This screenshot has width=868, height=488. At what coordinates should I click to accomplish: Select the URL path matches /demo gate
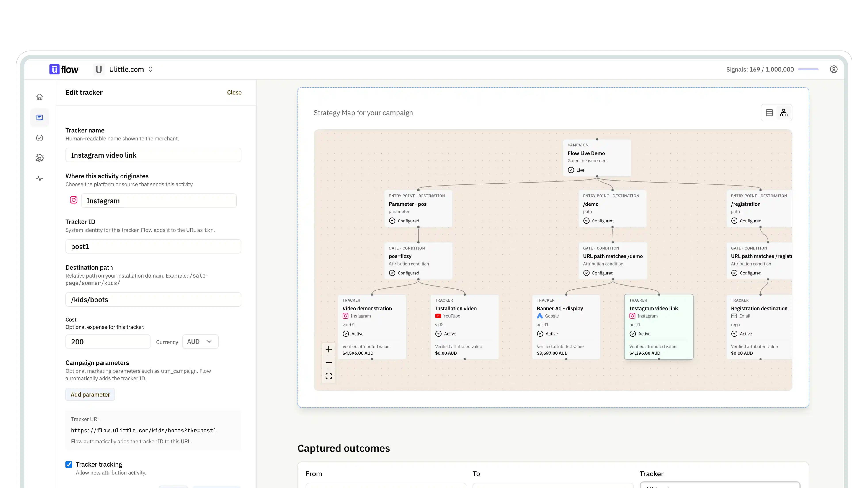click(612, 261)
